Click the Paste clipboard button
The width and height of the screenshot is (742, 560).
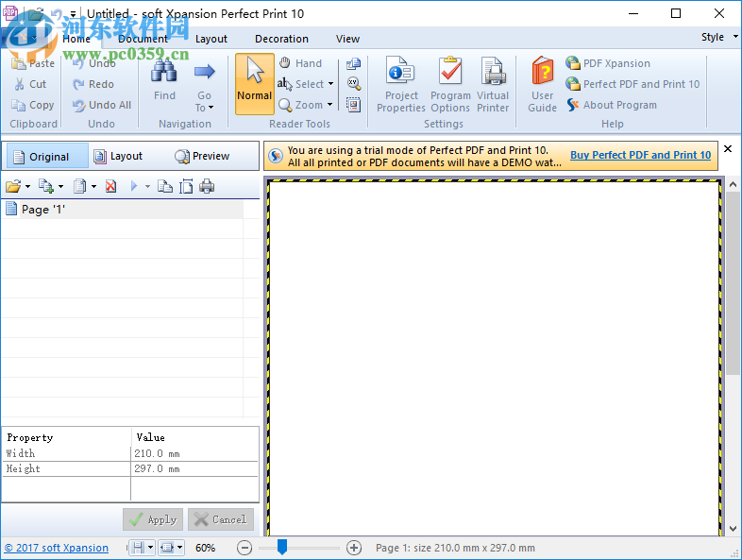[x=33, y=63]
